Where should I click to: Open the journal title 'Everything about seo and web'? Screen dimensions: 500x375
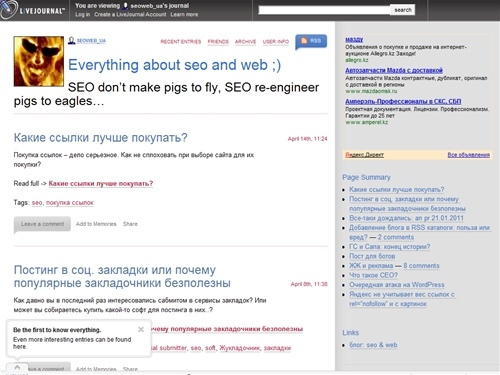[174, 65]
